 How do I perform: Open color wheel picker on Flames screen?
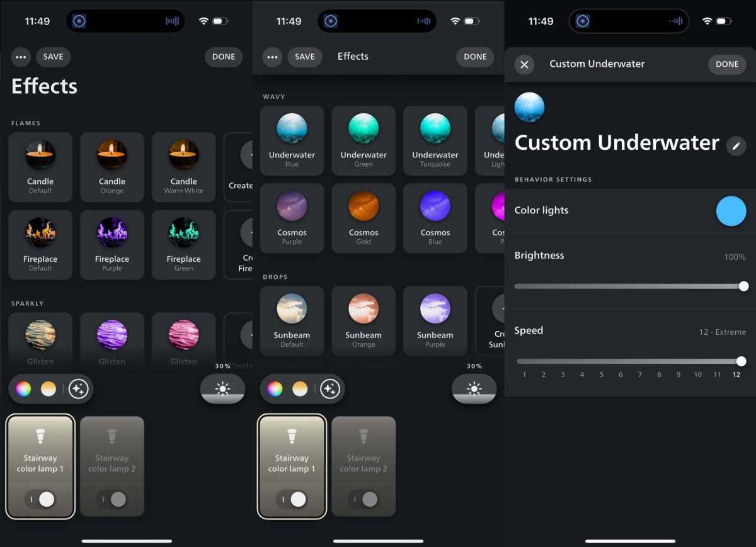(23, 389)
